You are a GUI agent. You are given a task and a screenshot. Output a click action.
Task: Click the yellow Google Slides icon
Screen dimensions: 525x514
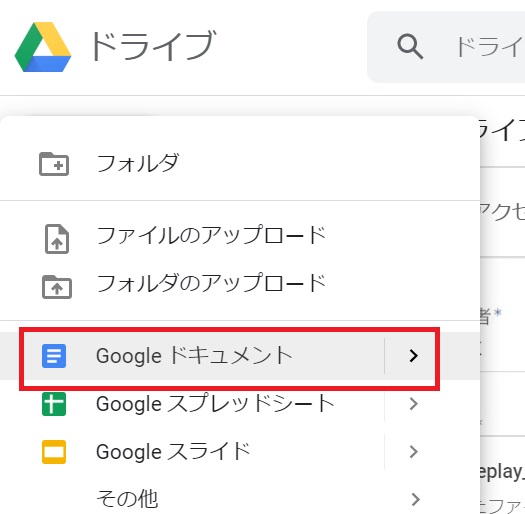point(54,452)
